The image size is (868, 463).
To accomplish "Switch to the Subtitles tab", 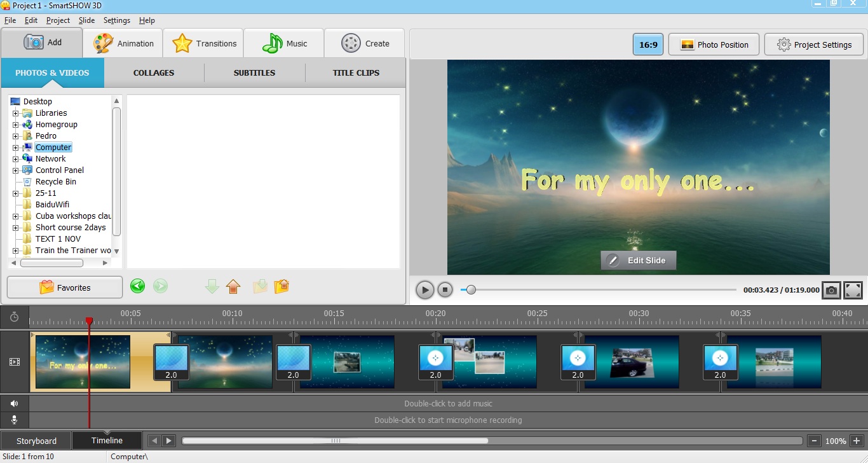I will coord(254,73).
